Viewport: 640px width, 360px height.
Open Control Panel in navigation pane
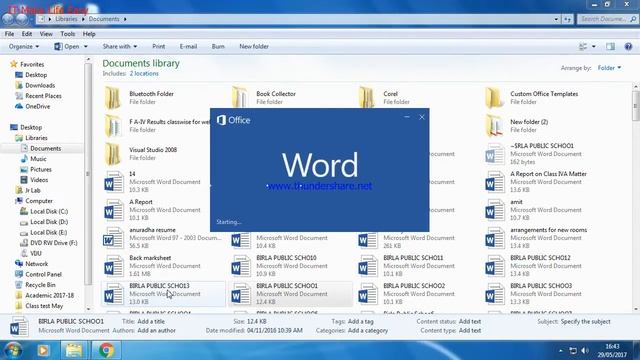[x=43, y=274]
